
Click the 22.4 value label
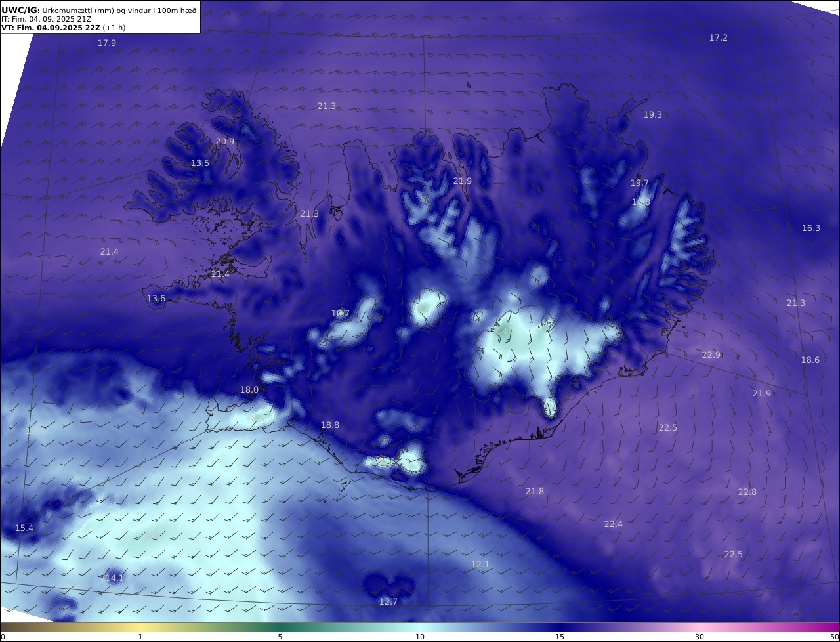[x=614, y=524]
